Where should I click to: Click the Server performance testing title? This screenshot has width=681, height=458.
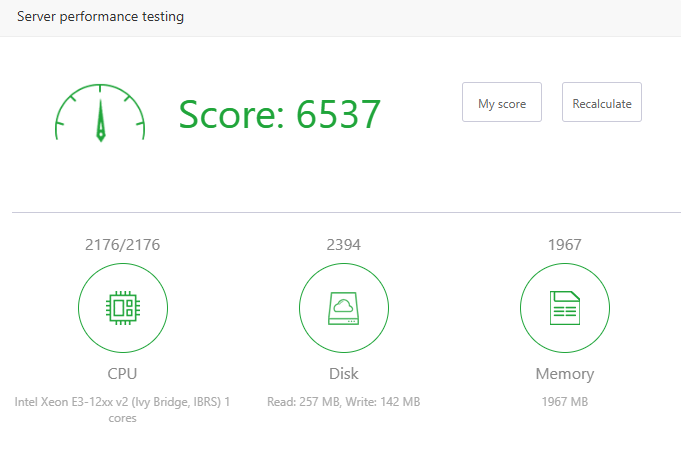click(100, 17)
